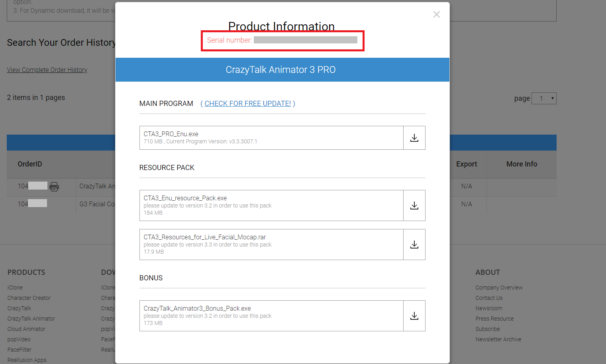
Task: Download CTA3_PRO_Enu.exe main program
Action: 414,138
